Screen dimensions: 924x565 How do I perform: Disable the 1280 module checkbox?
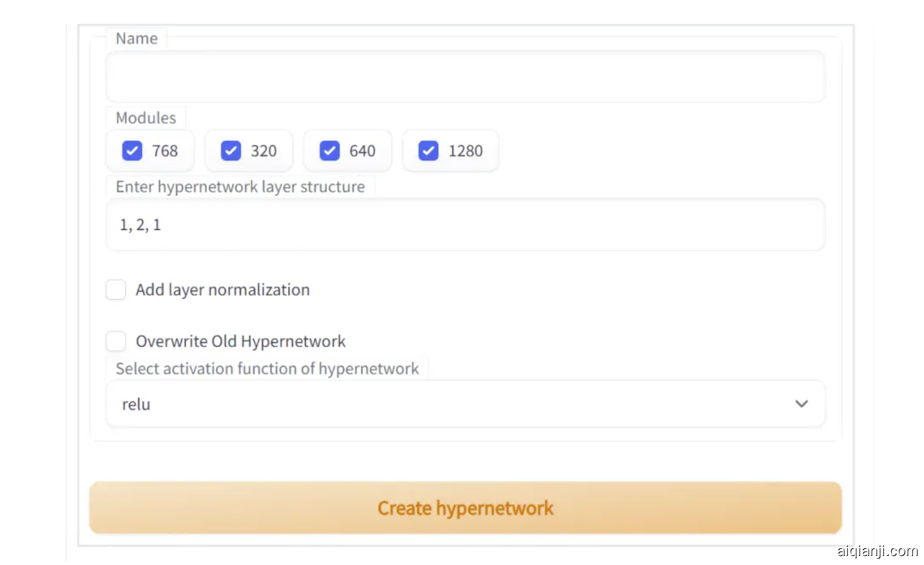[428, 151]
